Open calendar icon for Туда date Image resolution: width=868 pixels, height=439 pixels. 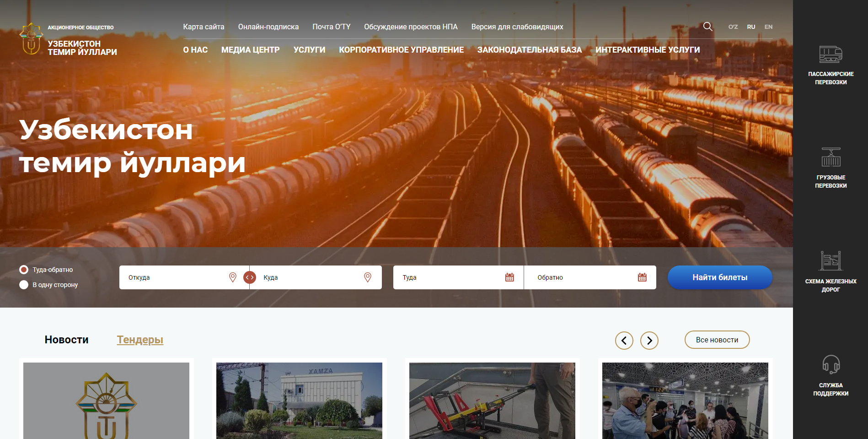pos(509,277)
